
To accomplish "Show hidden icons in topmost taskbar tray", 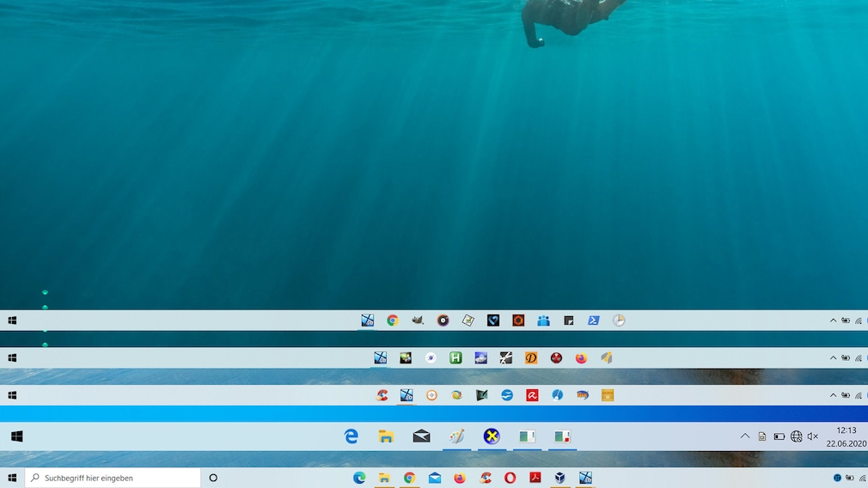I will tap(833, 320).
